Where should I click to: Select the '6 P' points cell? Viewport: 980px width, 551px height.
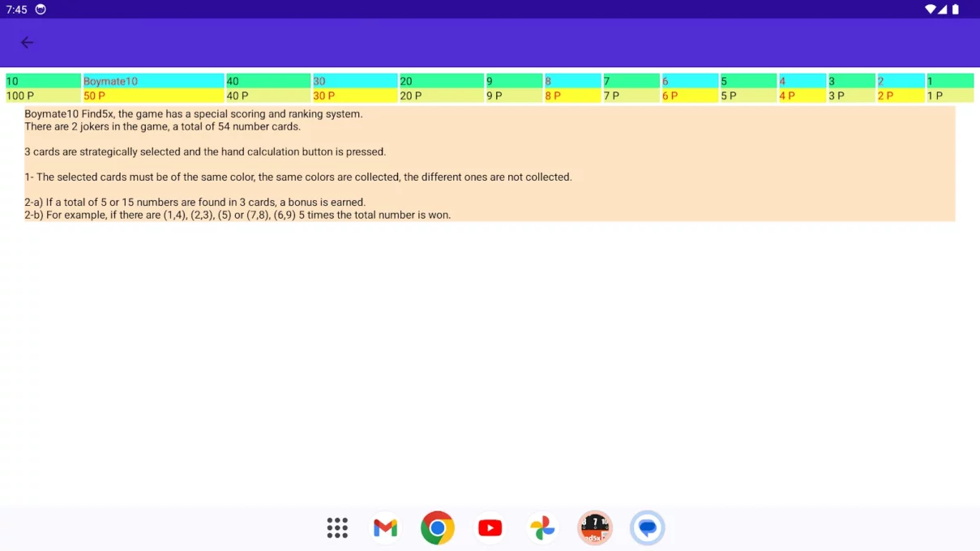click(690, 96)
